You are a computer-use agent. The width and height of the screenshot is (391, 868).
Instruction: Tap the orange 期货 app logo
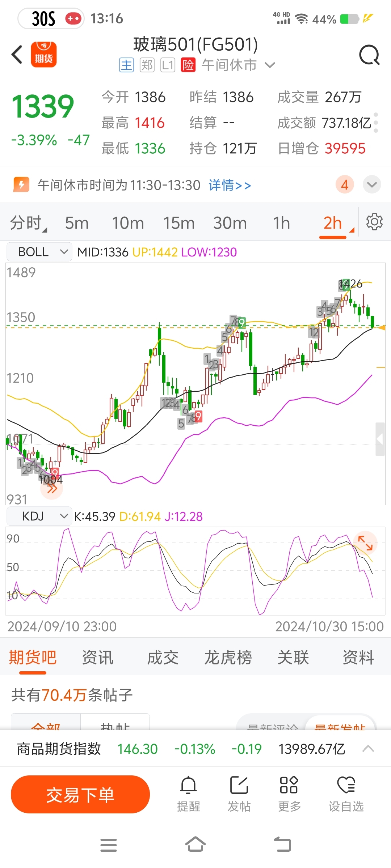(x=44, y=54)
